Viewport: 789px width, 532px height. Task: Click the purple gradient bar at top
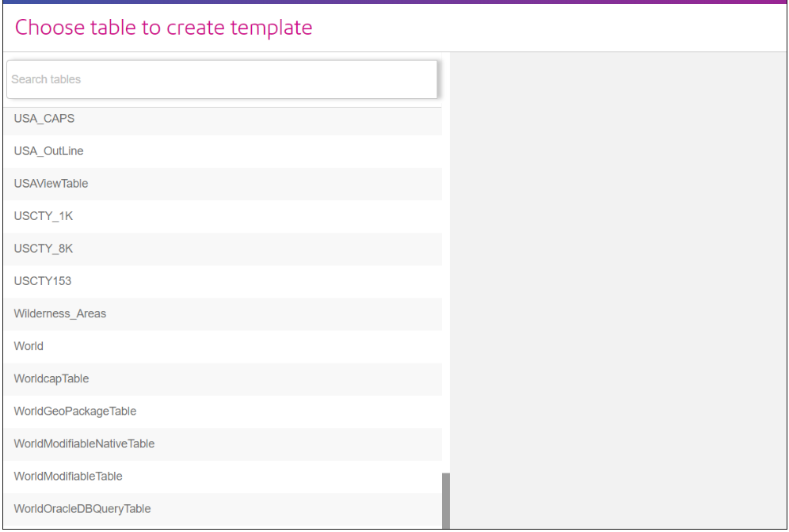pos(394,2)
